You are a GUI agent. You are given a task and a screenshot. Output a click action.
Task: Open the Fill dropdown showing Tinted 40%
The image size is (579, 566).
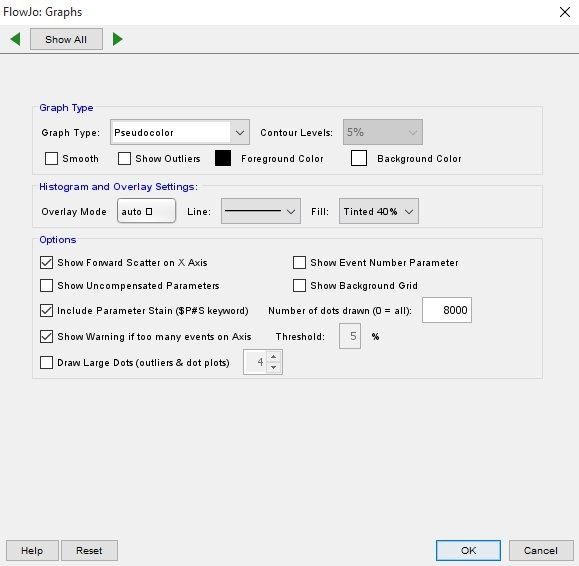pyautogui.click(x=379, y=211)
